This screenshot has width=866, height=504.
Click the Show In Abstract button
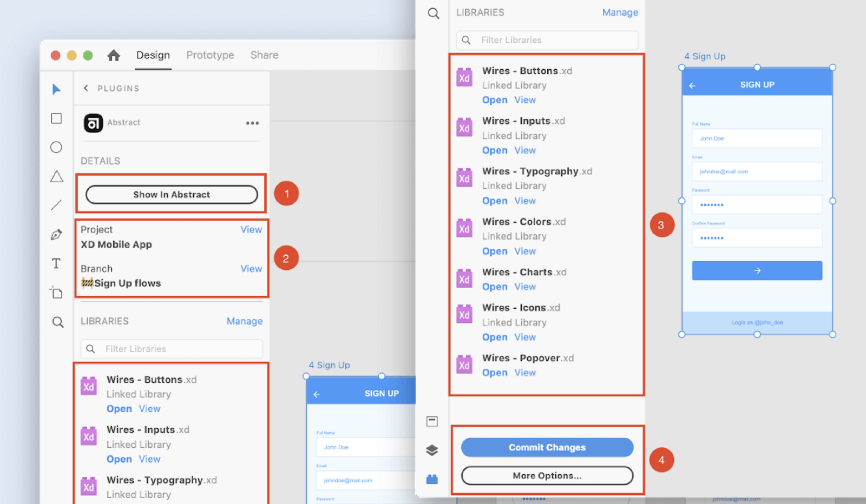tap(172, 195)
